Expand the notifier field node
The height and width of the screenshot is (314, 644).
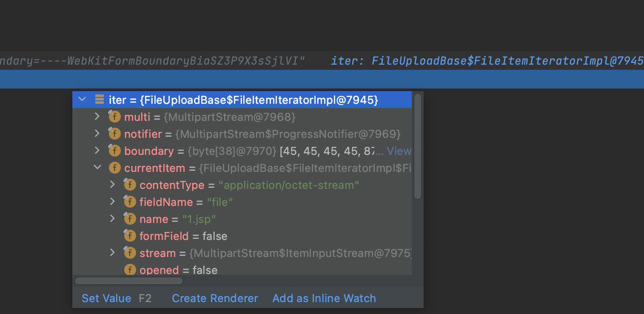[97, 134]
